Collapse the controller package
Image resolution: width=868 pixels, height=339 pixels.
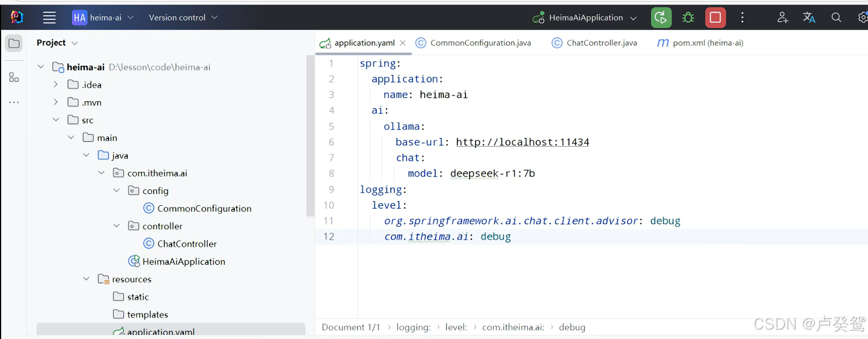pyautogui.click(x=116, y=226)
